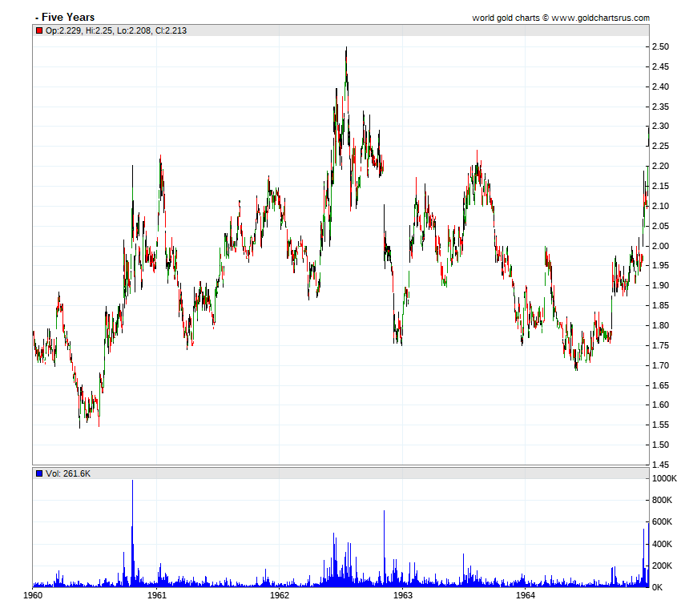Click the goldchartsrus.com credit text

[x=561, y=18]
